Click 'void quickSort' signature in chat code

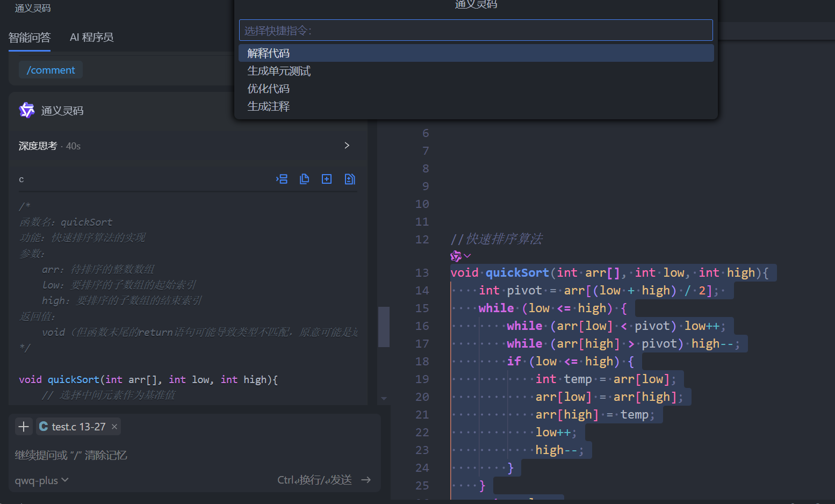click(148, 380)
